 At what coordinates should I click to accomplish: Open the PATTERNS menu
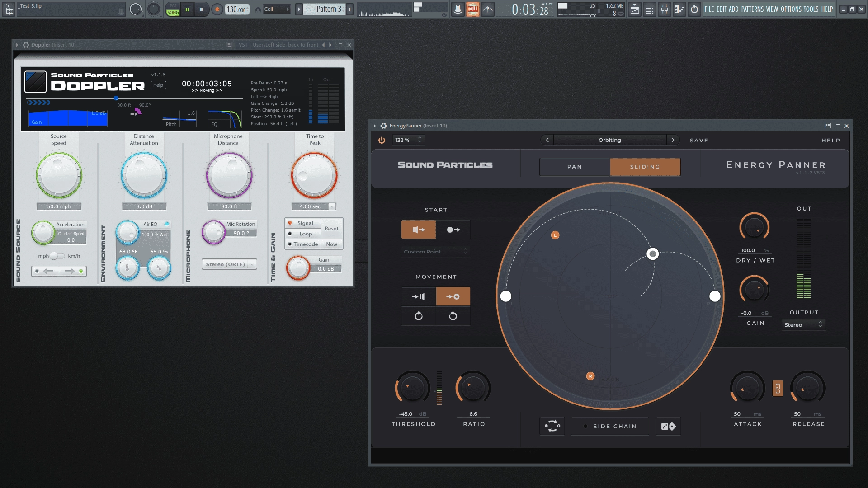(752, 9)
